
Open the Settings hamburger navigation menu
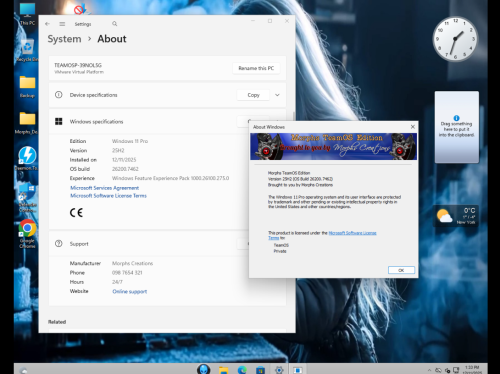click(62, 24)
